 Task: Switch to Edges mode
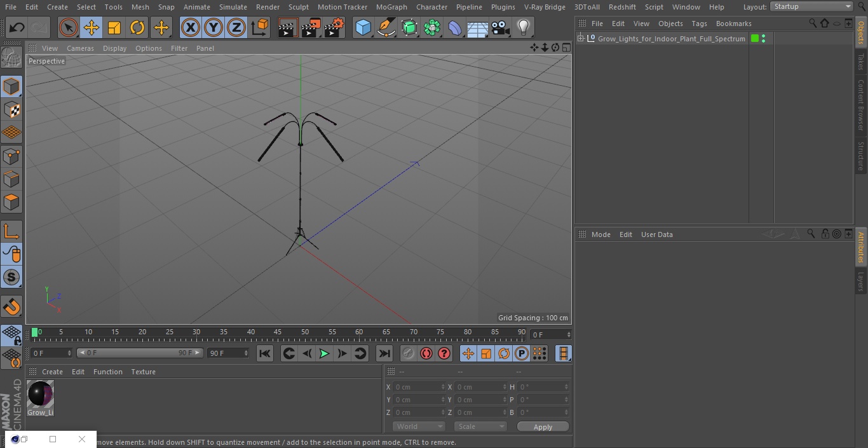pyautogui.click(x=11, y=179)
